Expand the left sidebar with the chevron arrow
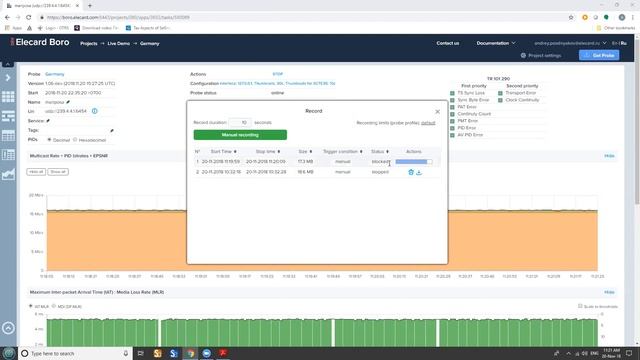640x360 pixels. [8, 78]
